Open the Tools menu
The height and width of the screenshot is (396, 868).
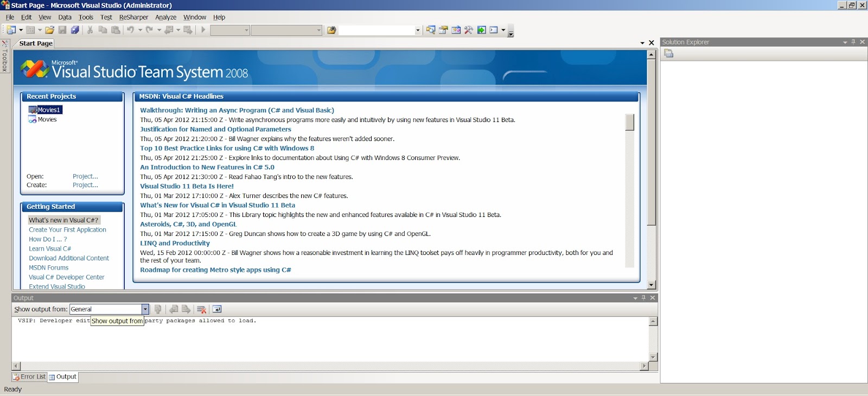pos(86,17)
